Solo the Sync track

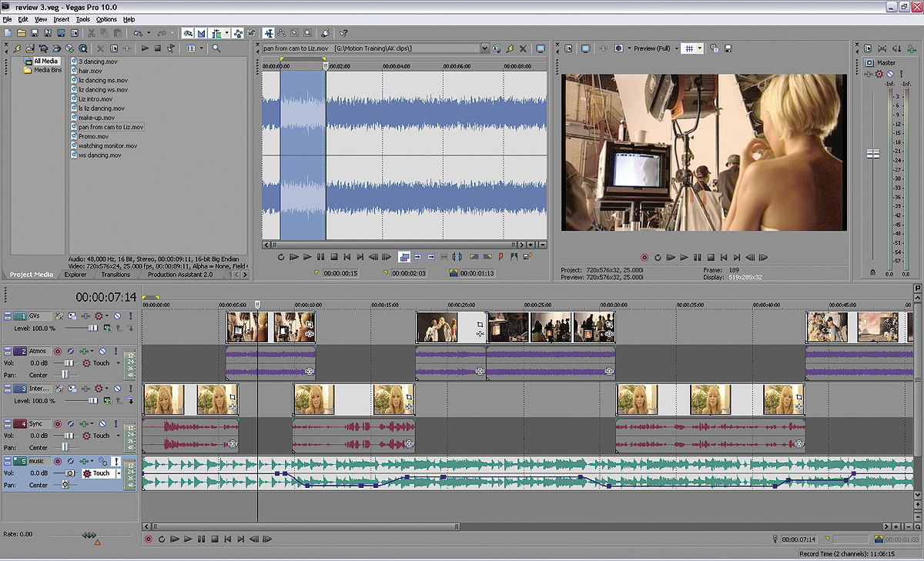pos(116,423)
